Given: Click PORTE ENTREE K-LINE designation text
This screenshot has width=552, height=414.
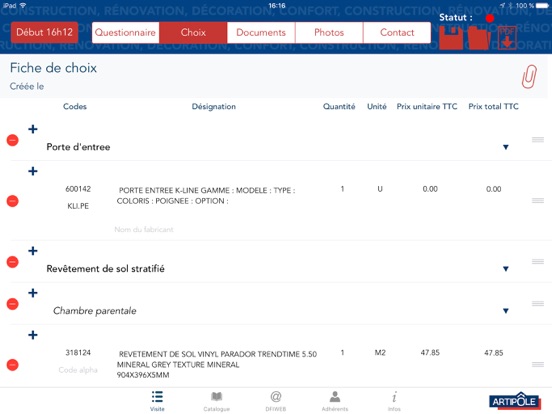Looking at the screenshot, I should pos(206,196).
